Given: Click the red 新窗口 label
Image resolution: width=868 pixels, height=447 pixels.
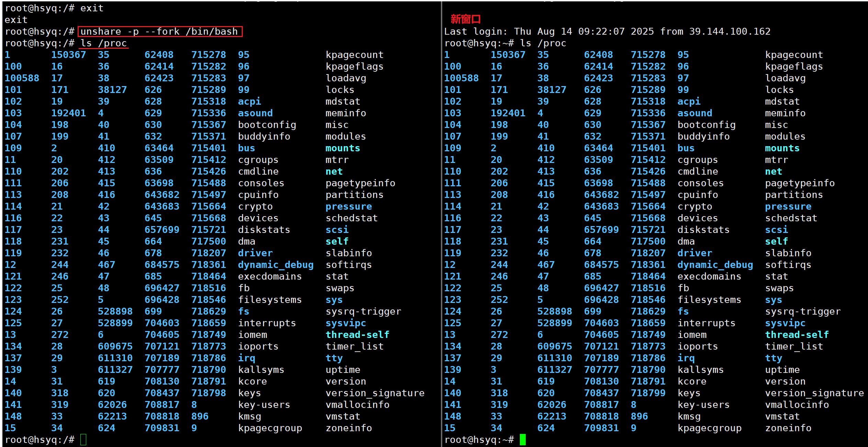Looking at the screenshot, I should click(465, 19).
